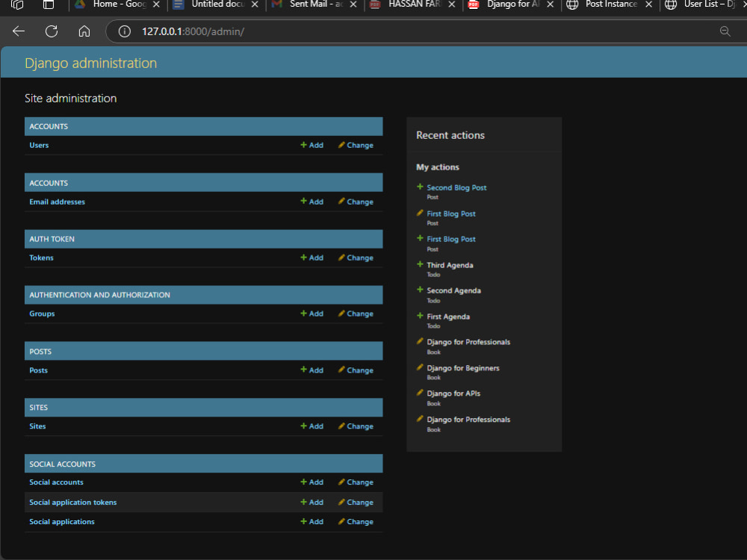Open the browser home page icon

click(84, 31)
